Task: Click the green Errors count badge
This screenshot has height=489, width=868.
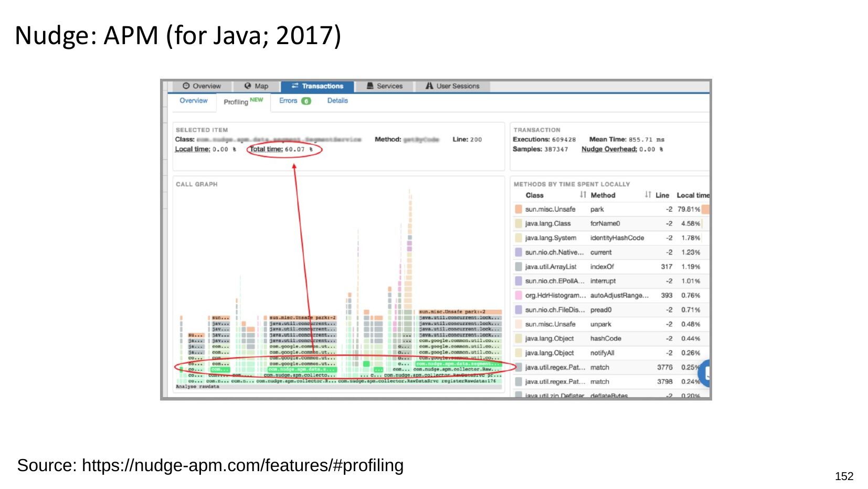Action: coord(306,101)
